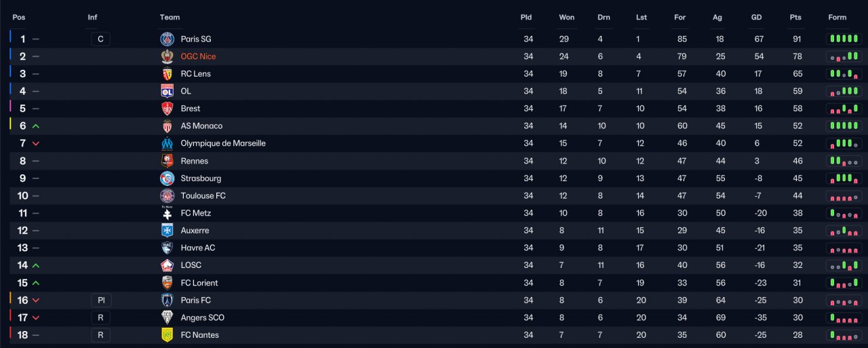The height and width of the screenshot is (348, 868).
Task: Open the OGC Nice team link
Action: [198, 56]
